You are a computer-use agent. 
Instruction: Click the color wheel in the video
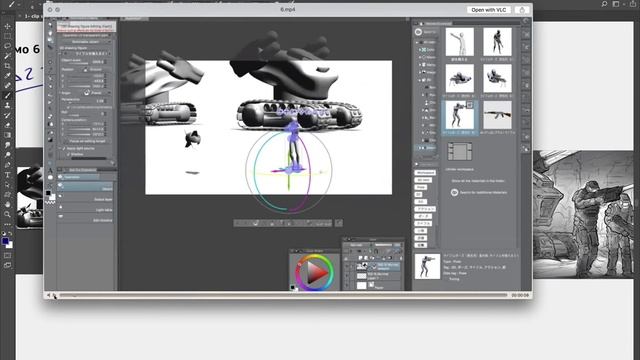pos(314,273)
